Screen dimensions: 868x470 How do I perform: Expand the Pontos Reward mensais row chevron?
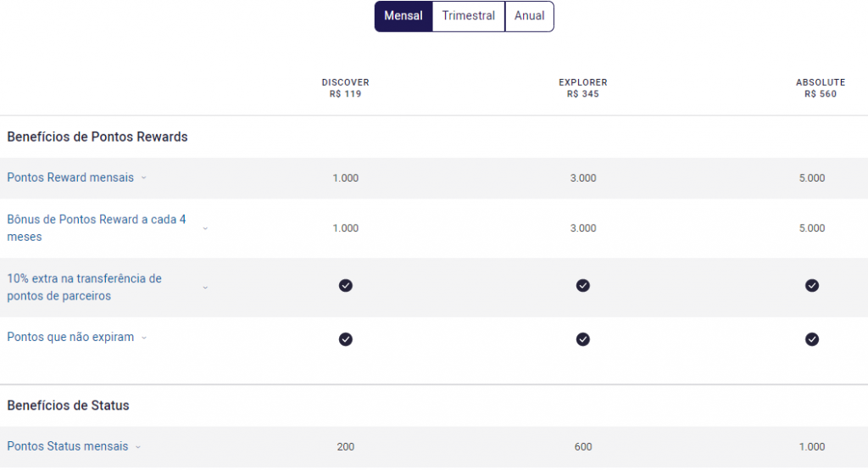coord(144,178)
